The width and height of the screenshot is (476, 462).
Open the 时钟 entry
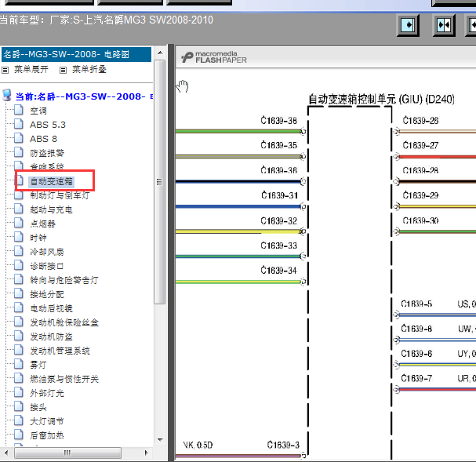pos(38,238)
